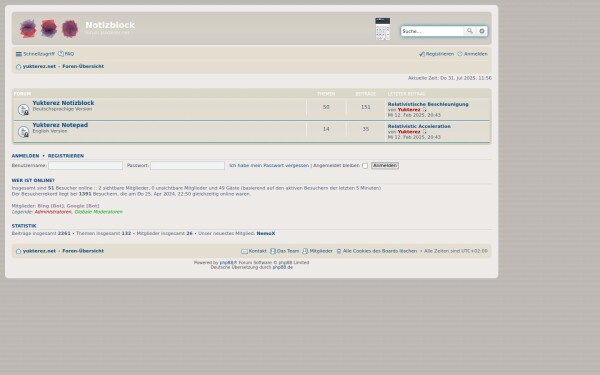Image resolution: width=600 pixels, height=375 pixels.
Task: Click the topic count 14 cell
Action: coord(326,129)
